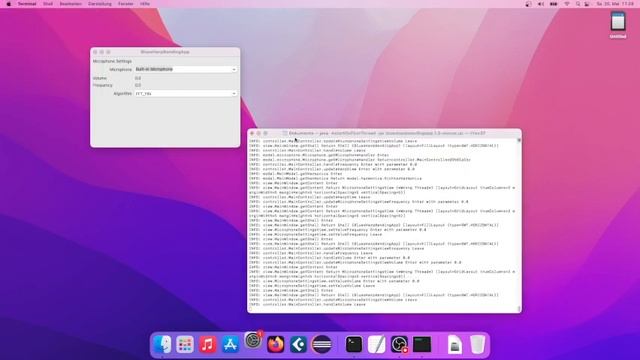Screen dimensions: 640x360
Task: Launch Firefox from the dock
Action: (276, 344)
